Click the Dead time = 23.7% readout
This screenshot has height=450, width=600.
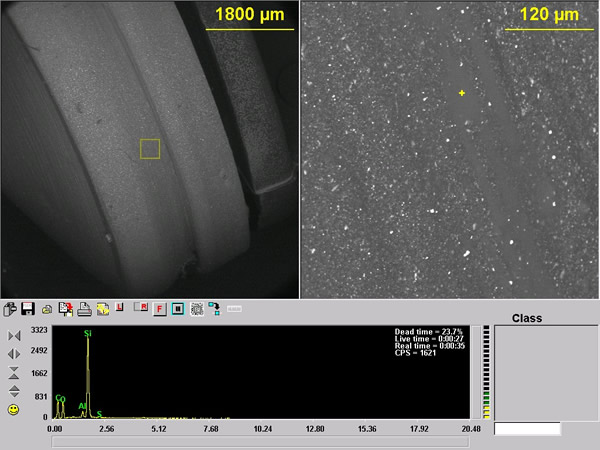[429, 331]
